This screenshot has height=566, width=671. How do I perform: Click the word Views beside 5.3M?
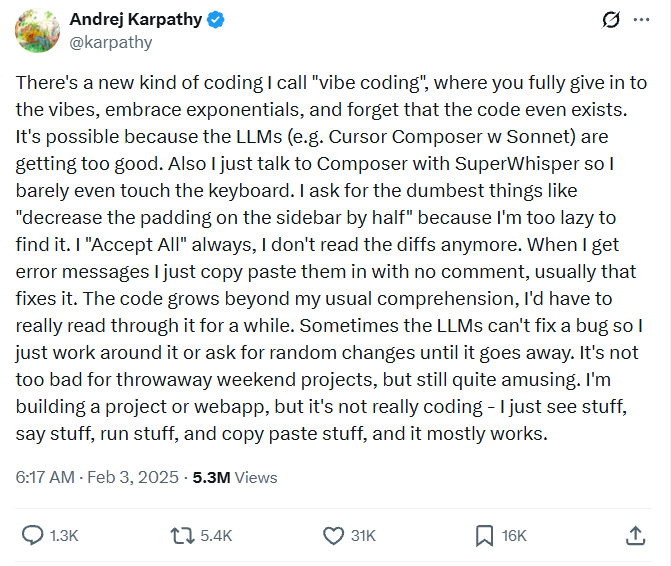pyautogui.click(x=256, y=478)
